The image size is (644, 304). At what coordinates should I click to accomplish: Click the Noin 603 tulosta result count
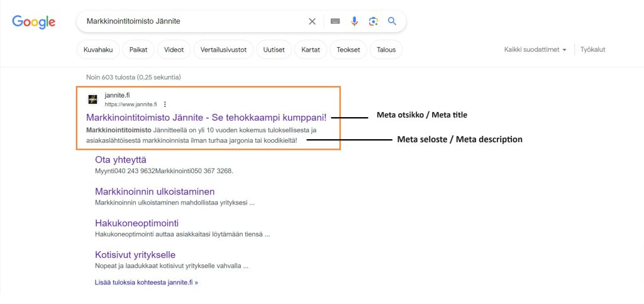click(133, 77)
